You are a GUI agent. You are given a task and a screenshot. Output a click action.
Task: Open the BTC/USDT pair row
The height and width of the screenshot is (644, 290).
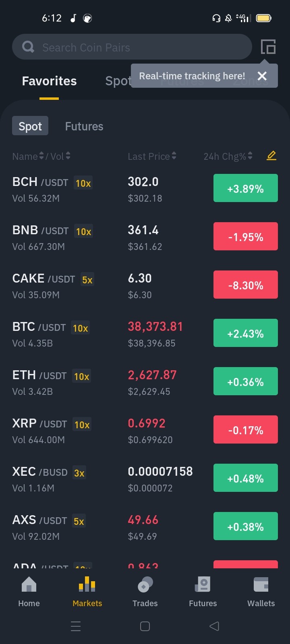pos(145,334)
